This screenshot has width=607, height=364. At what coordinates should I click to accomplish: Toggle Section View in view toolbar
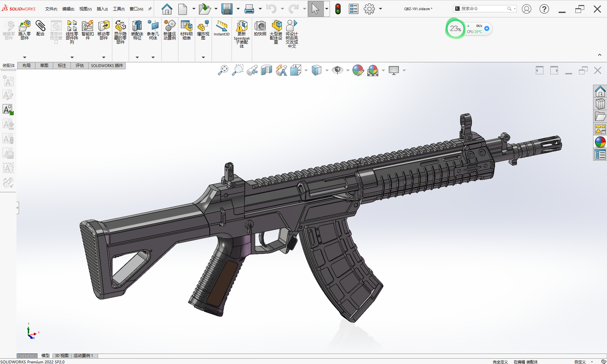tap(267, 70)
